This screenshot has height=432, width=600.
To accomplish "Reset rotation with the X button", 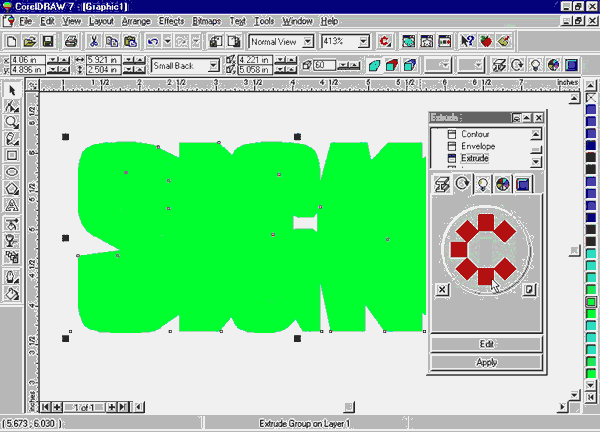I will point(442,289).
